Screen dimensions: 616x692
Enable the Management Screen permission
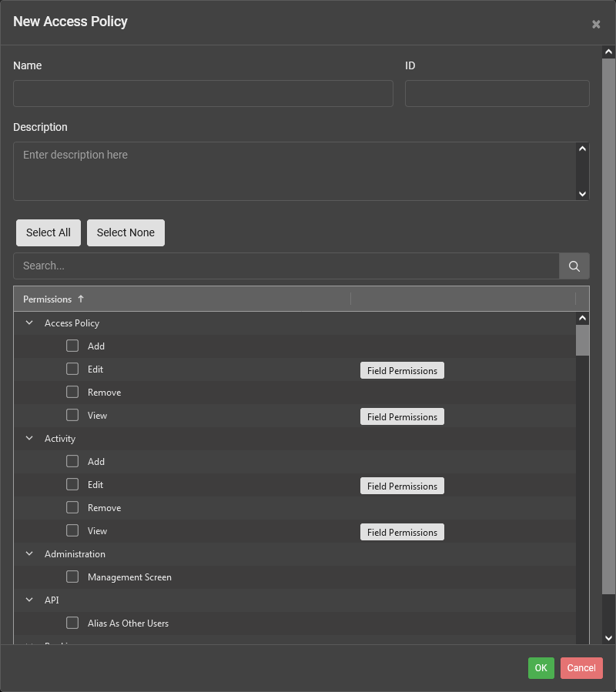coord(72,577)
